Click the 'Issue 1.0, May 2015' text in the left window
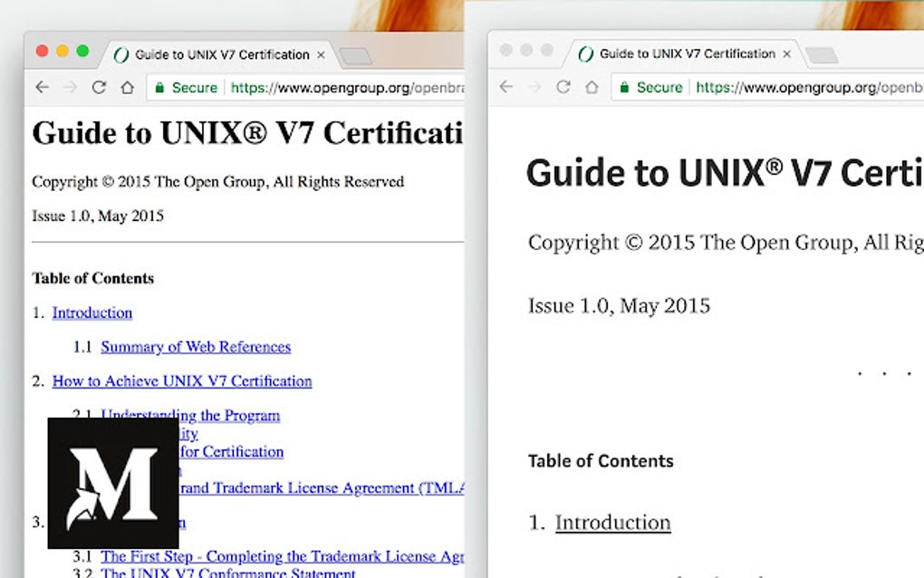924x578 pixels. click(x=98, y=216)
